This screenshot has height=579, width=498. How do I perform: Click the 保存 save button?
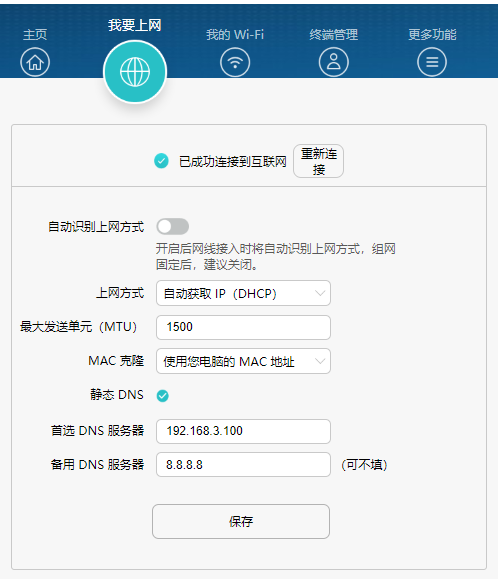241,521
